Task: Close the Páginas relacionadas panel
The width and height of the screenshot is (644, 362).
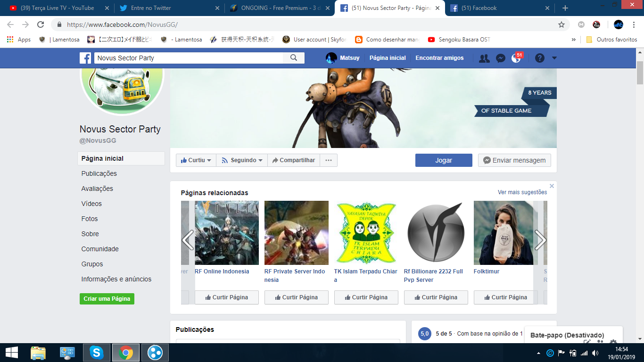Action: click(x=552, y=186)
